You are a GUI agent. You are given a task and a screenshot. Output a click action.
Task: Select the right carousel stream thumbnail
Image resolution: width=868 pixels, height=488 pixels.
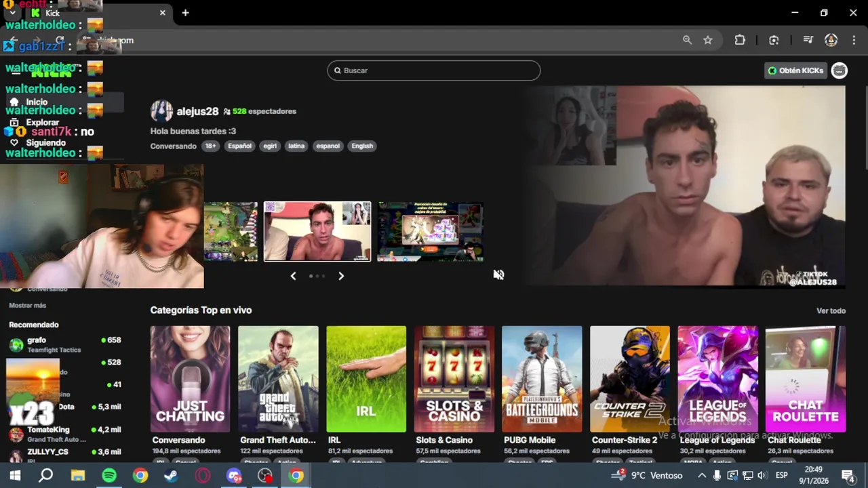coord(430,231)
